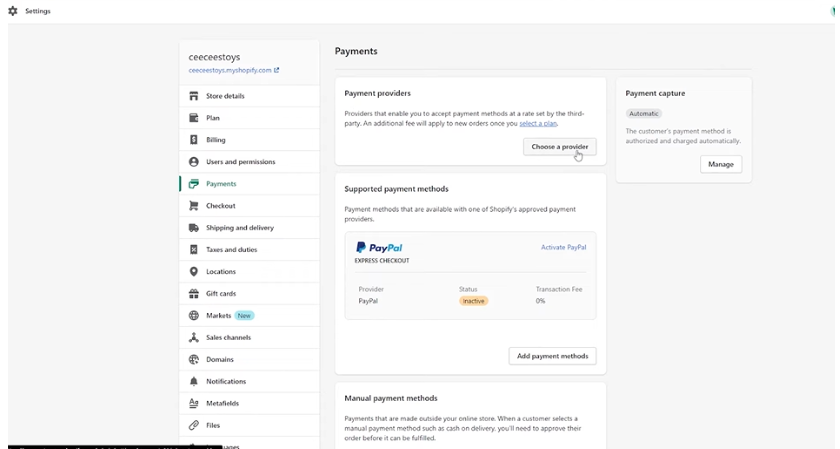This screenshot has width=840, height=449.
Task: Click EXPRESS CHECKOUT label
Action: pyautogui.click(x=382, y=261)
